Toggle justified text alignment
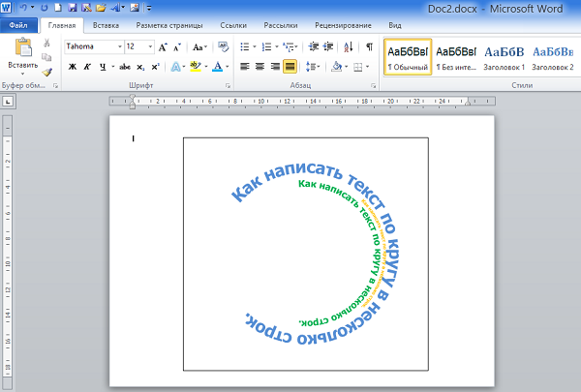The width and height of the screenshot is (581, 392). (290, 67)
